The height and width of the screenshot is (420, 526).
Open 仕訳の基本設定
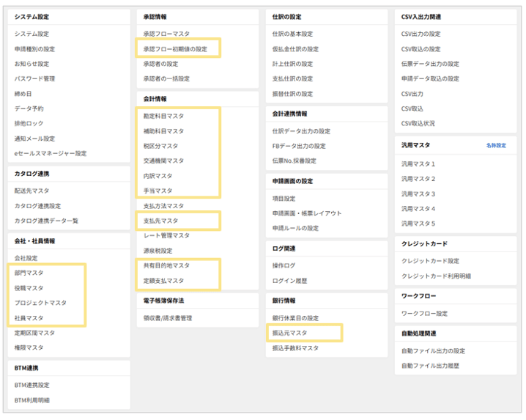pos(292,34)
